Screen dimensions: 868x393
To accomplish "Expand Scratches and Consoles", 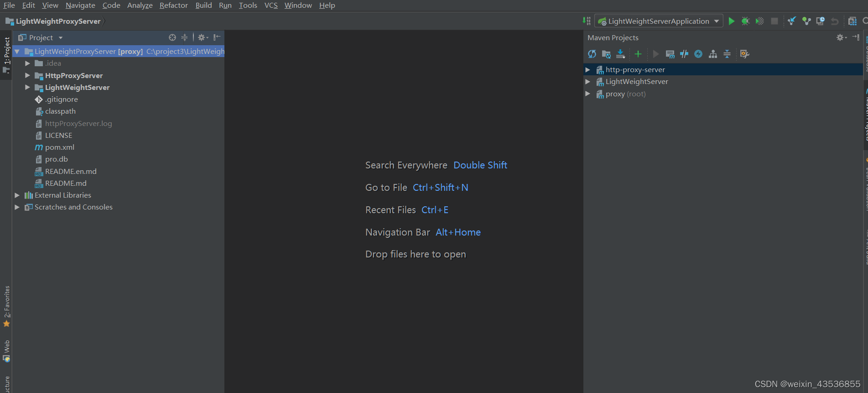I will 17,207.
